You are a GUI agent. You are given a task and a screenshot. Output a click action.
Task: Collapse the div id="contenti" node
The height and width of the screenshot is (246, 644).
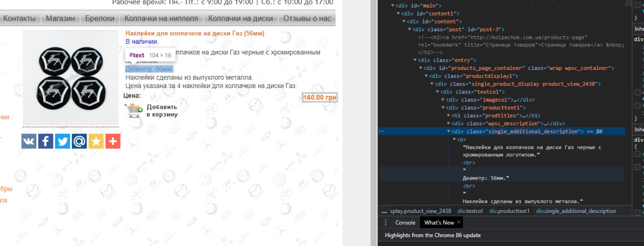(x=398, y=14)
